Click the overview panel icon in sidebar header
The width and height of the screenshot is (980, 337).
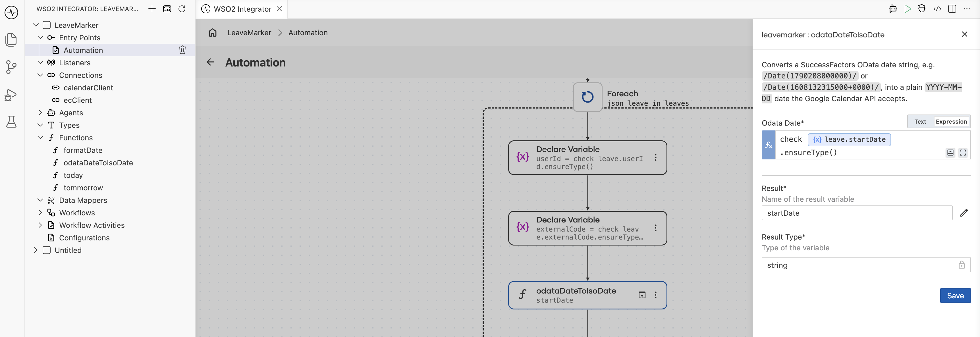click(167, 9)
